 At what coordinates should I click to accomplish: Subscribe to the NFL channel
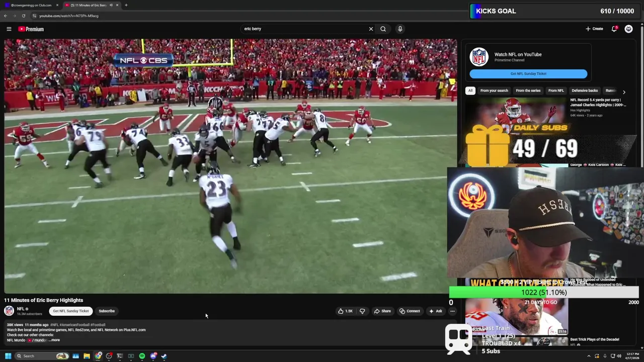tap(107, 311)
